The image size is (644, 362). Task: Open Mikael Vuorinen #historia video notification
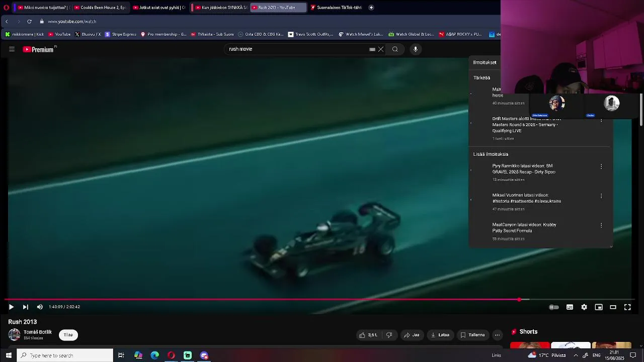[x=527, y=202]
